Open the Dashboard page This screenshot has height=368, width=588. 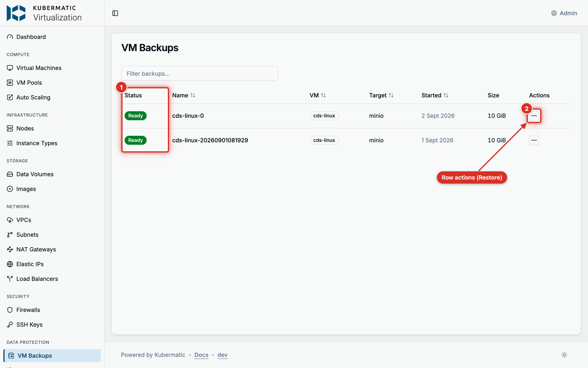pyautogui.click(x=52, y=37)
